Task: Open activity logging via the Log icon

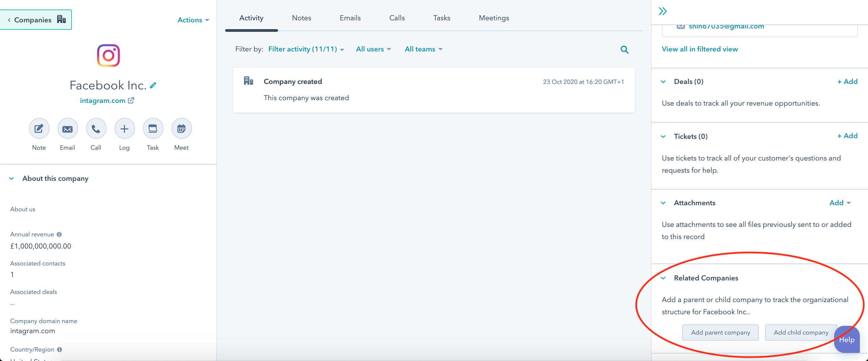Action: tap(124, 129)
